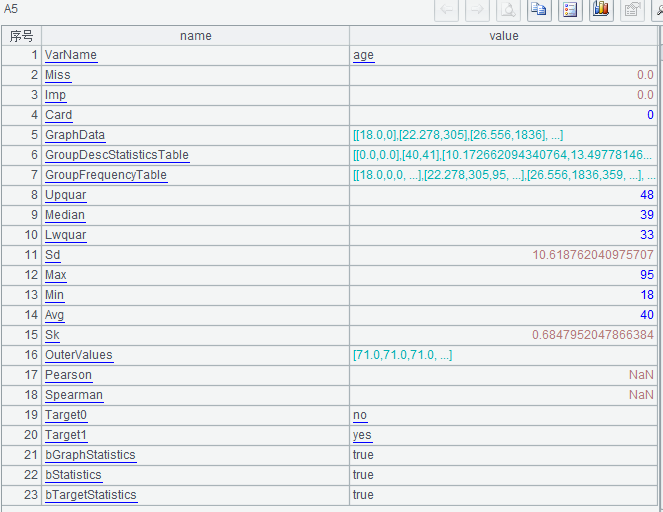The height and width of the screenshot is (512, 663).
Task: Click row number 1 in 序号 column
Action: coord(22,55)
